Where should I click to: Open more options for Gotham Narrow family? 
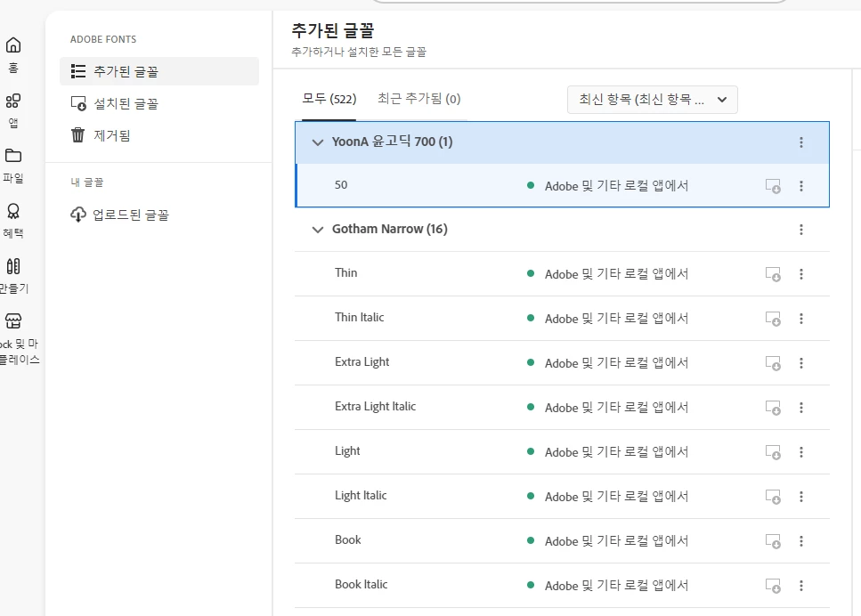click(801, 230)
